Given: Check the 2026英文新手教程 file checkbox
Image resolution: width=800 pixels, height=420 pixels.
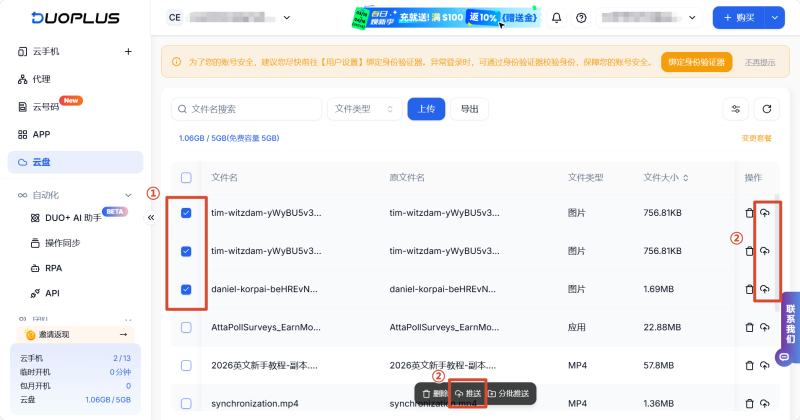Looking at the screenshot, I should point(186,365).
